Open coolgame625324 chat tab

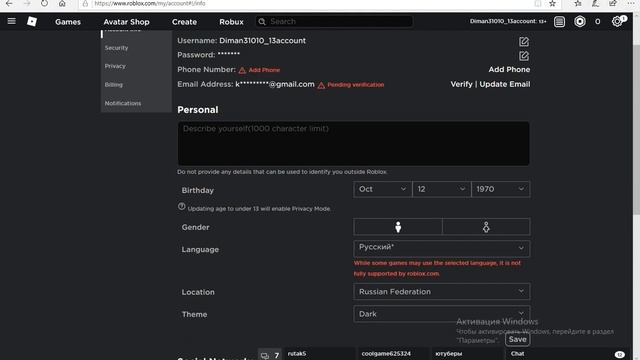(x=393, y=354)
